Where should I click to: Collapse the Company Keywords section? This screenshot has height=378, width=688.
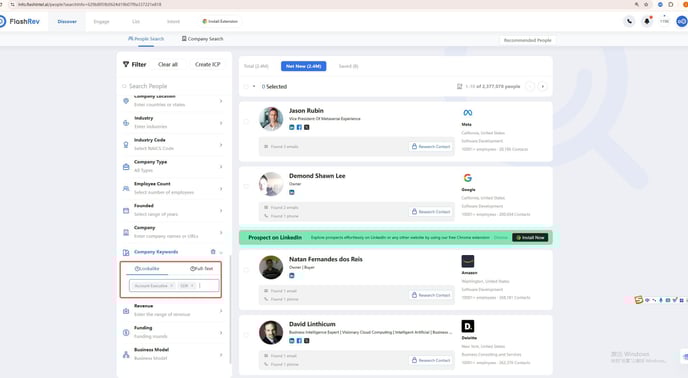(221, 252)
